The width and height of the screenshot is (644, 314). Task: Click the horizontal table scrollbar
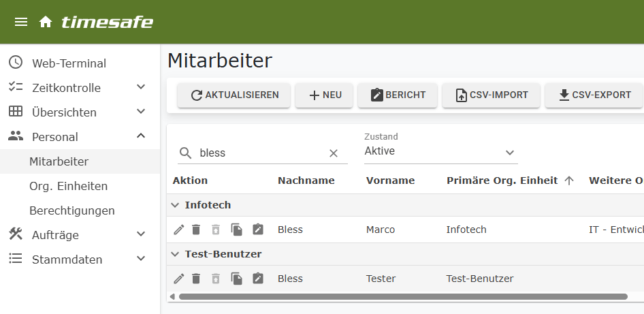[403, 296]
